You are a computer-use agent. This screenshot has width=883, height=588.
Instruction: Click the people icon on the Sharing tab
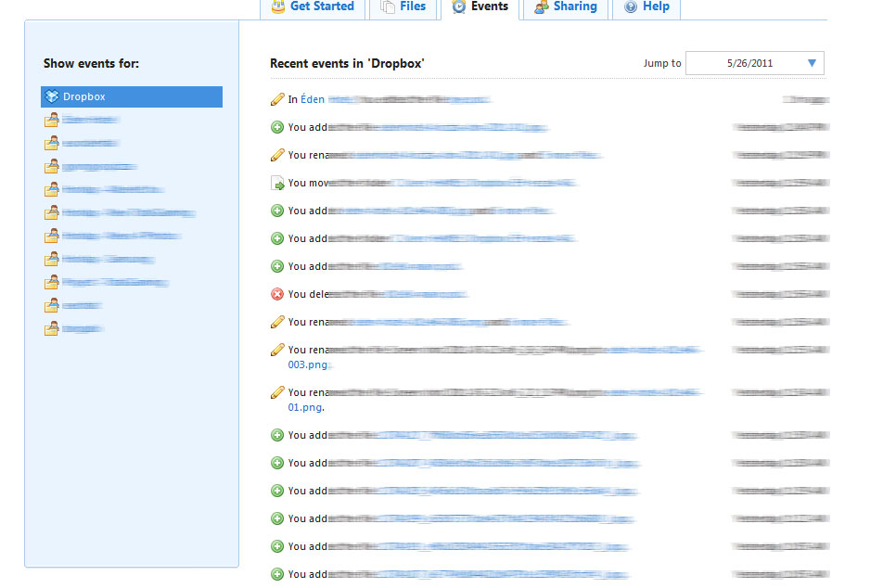tap(541, 7)
